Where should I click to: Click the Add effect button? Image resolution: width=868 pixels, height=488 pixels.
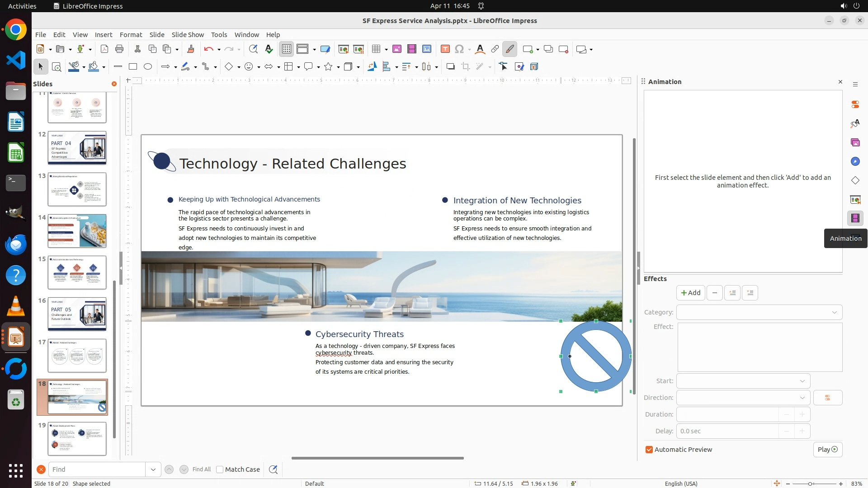click(690, 293)
